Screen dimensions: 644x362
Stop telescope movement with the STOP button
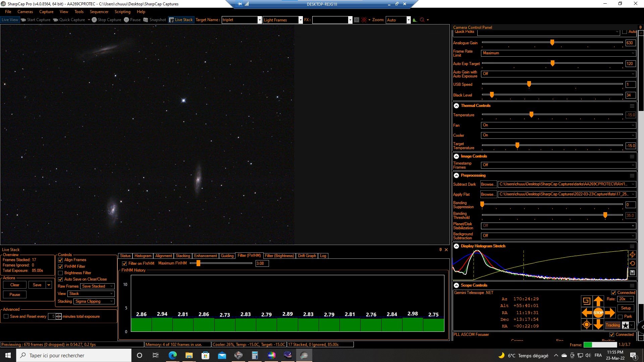(598, 313)
